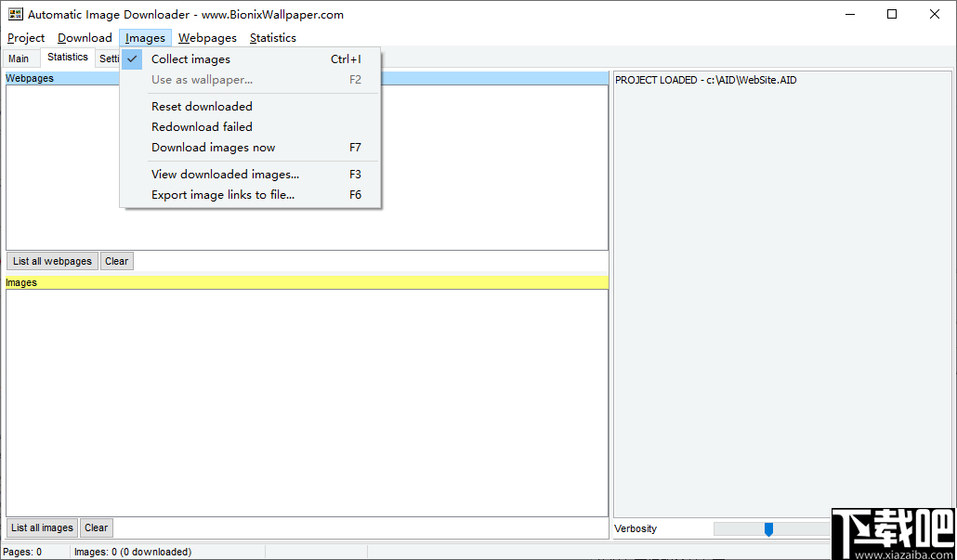Screen dimensions: 957x560
Task: Switch to the Statistics tab
Action: coord(68,57)
